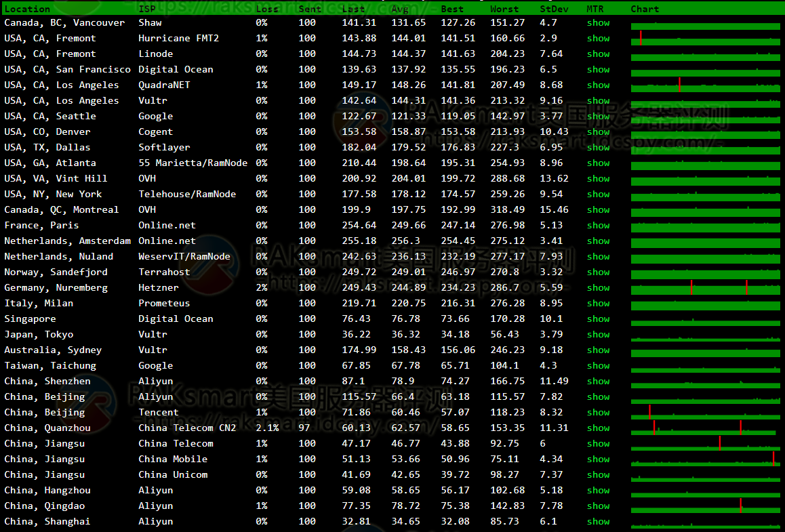Click the '15.46' StDev value

click(555, 209)
